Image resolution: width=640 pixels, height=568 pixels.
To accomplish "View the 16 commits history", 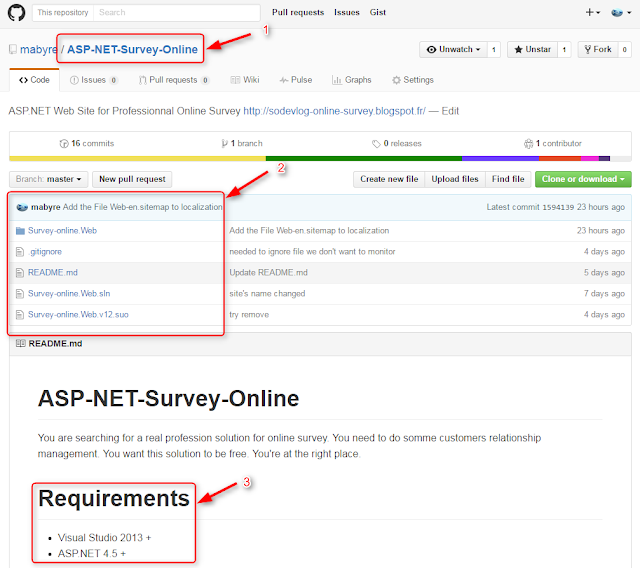I will click(x=87, y=144).
